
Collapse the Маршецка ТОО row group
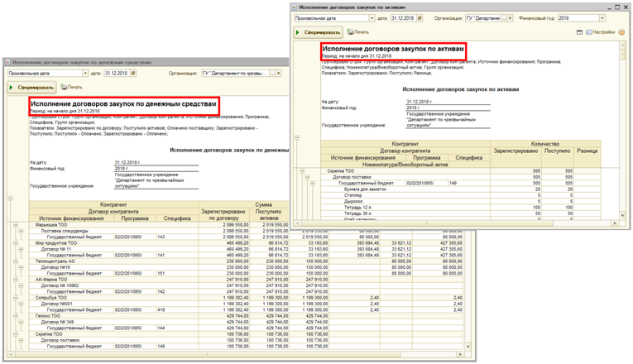(16, 223)
